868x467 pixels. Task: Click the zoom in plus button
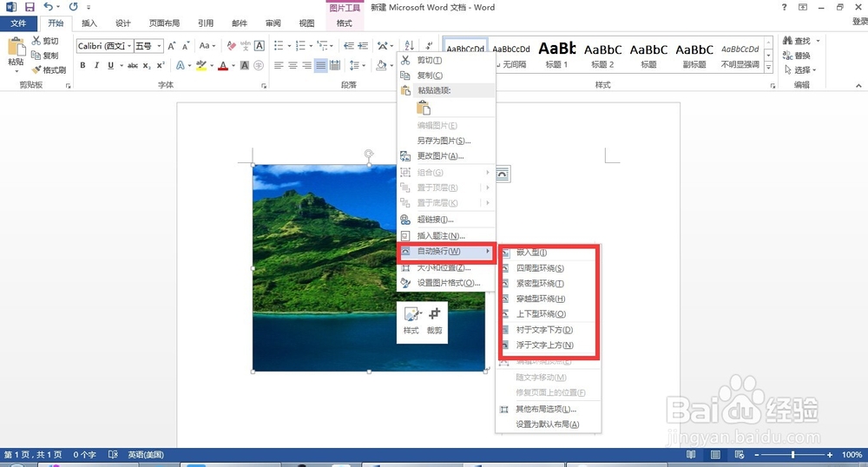tap(829, 455)
